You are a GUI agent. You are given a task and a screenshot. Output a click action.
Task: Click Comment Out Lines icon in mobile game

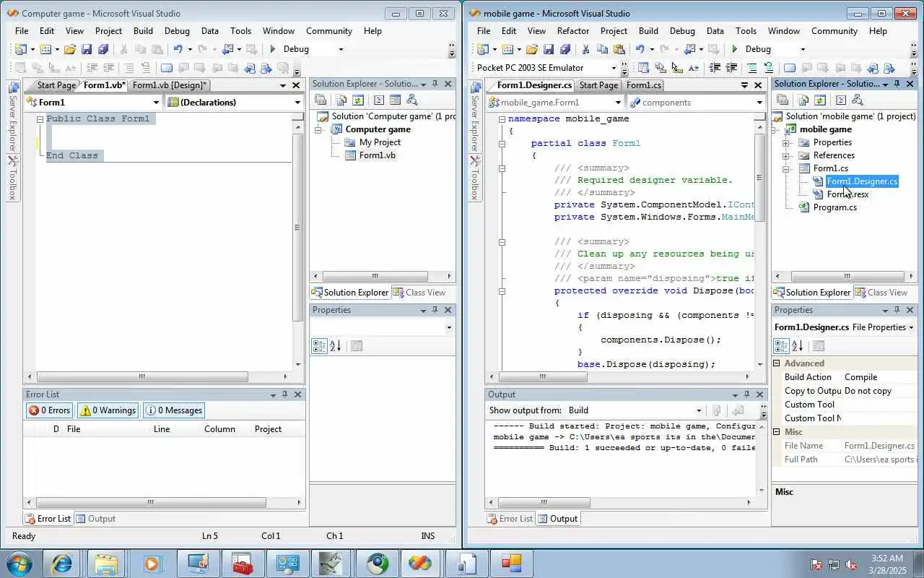pyautogui.click(x=752, y=68)
